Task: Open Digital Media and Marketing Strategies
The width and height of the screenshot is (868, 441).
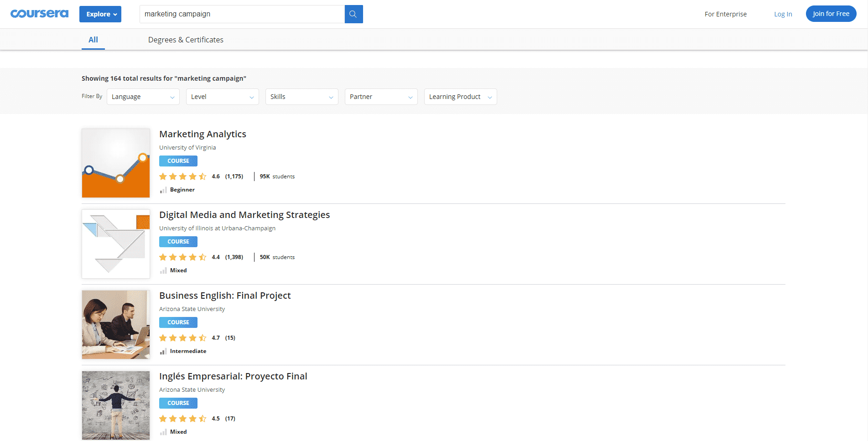Action: [244, 215]
